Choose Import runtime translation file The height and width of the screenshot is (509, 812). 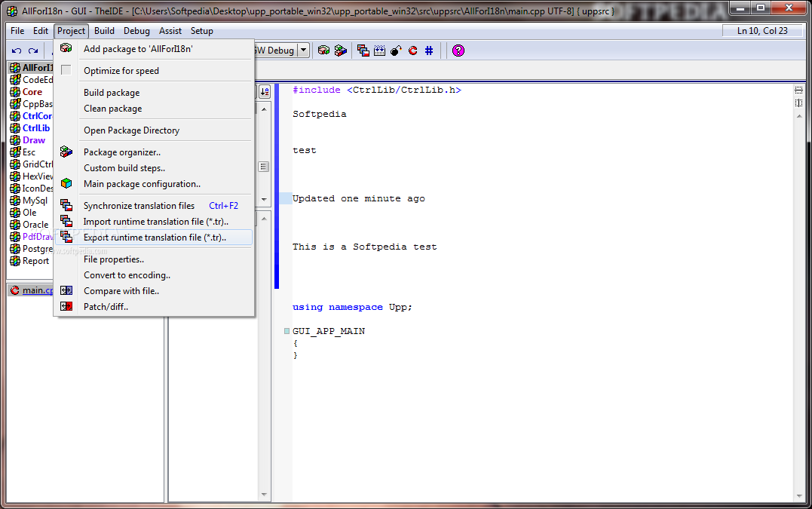pyautogui.click(x=154, y=221)
